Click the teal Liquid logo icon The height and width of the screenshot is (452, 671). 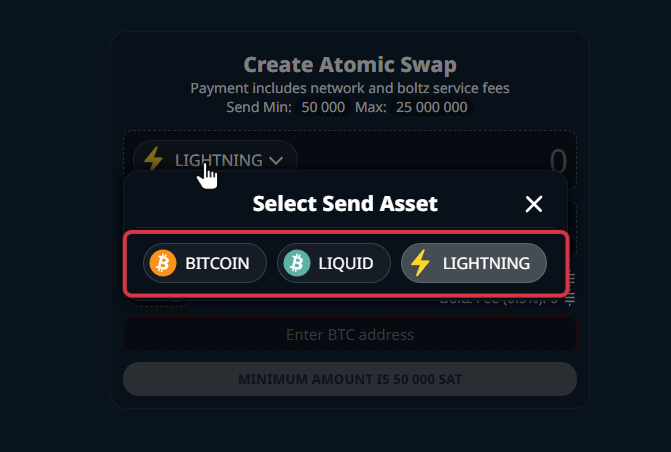(297, 263)
